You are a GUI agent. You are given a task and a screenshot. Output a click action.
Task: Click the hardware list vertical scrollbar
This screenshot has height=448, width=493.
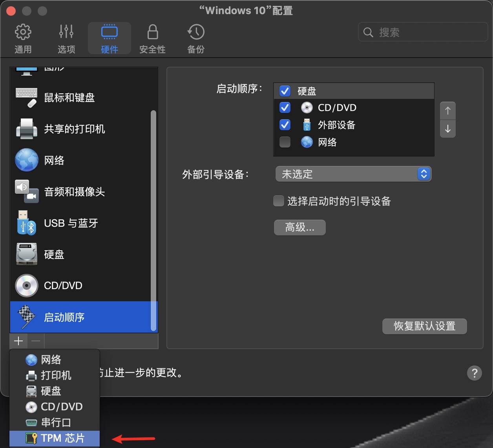[x=153, y=221]
